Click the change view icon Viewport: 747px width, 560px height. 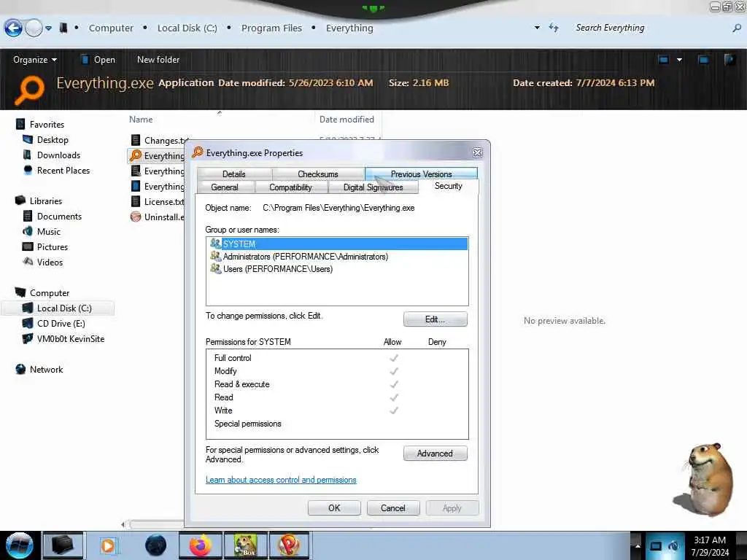(663, 60)
